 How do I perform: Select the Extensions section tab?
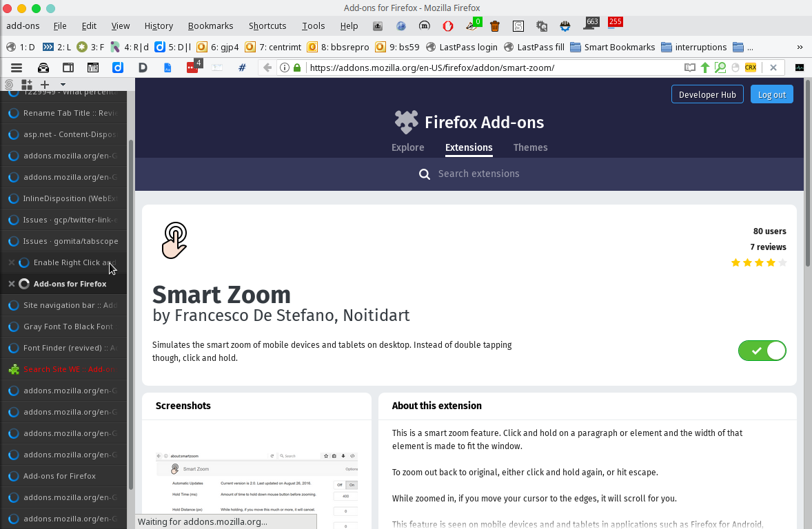click(x=469, y=147)
